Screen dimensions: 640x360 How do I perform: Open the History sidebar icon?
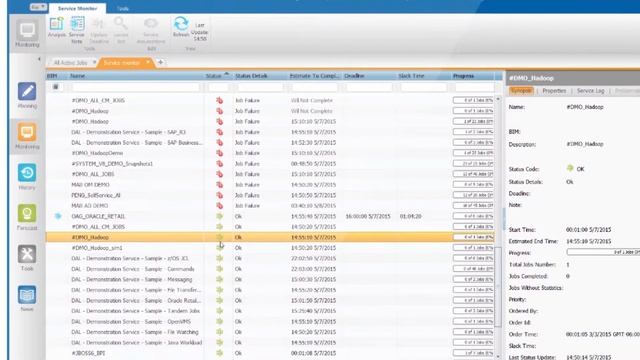[x=27, y=173]
